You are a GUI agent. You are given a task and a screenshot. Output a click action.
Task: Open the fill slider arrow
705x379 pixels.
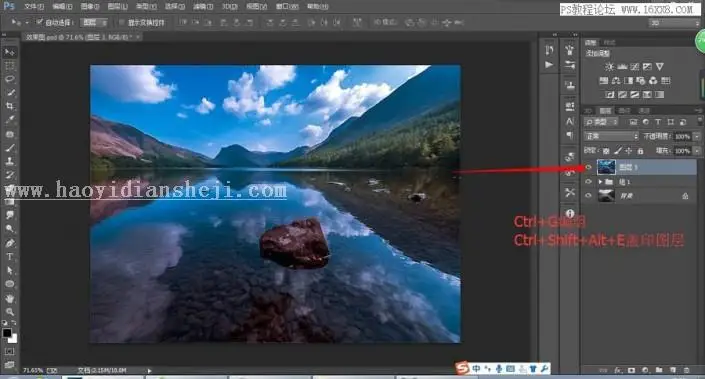coord(697,151)
